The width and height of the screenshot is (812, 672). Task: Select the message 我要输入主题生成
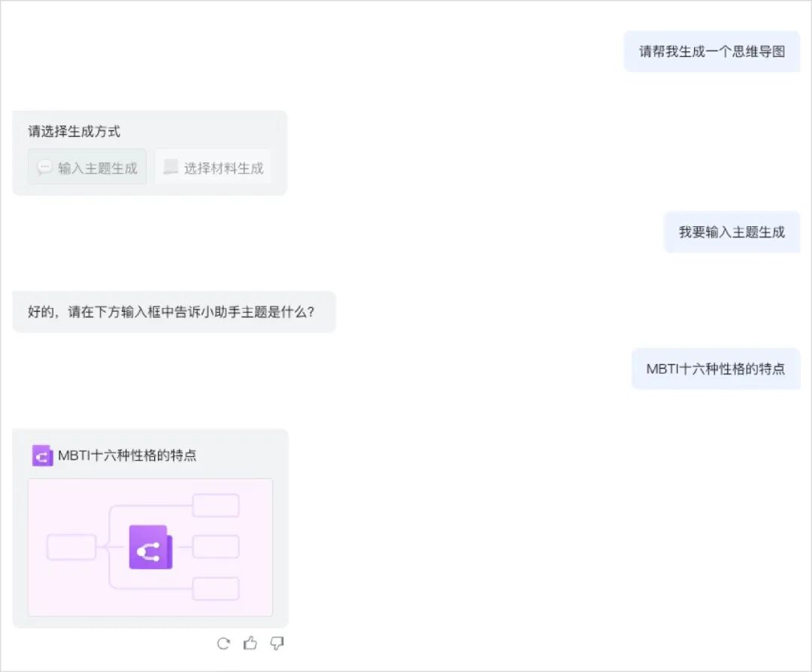pyautogui.click(x=732, y=232)
